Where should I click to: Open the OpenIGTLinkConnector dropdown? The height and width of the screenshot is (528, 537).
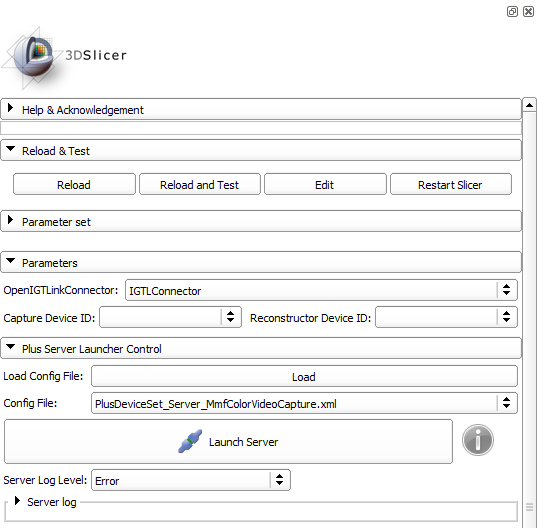[321, 290]
